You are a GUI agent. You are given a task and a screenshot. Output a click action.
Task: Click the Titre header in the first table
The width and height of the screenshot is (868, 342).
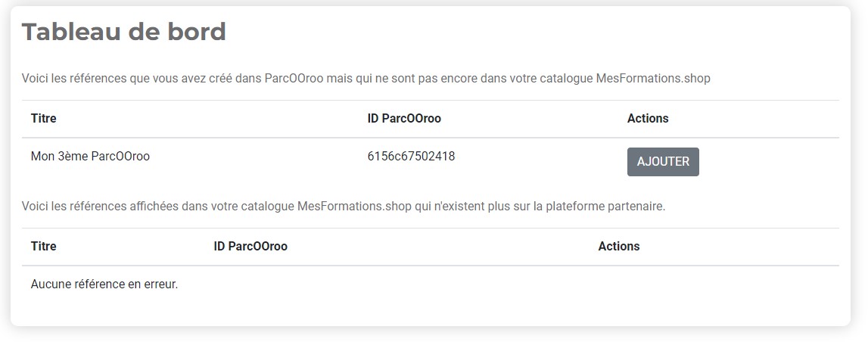[x=44, y=119]
